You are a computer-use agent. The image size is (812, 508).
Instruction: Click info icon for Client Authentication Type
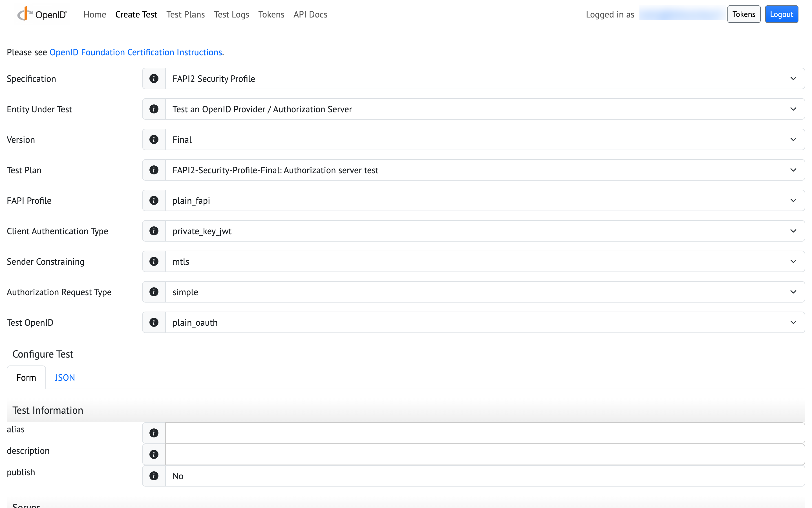(154, 231)
